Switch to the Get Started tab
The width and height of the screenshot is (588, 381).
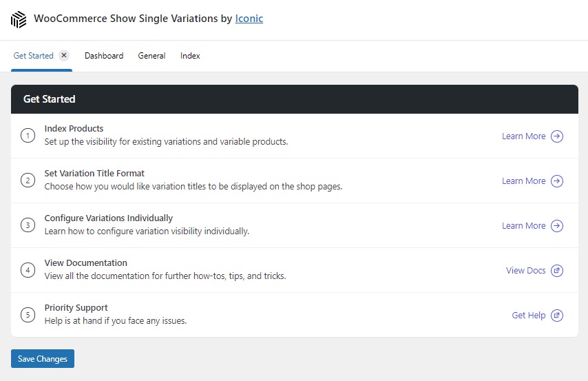point(33,56)
